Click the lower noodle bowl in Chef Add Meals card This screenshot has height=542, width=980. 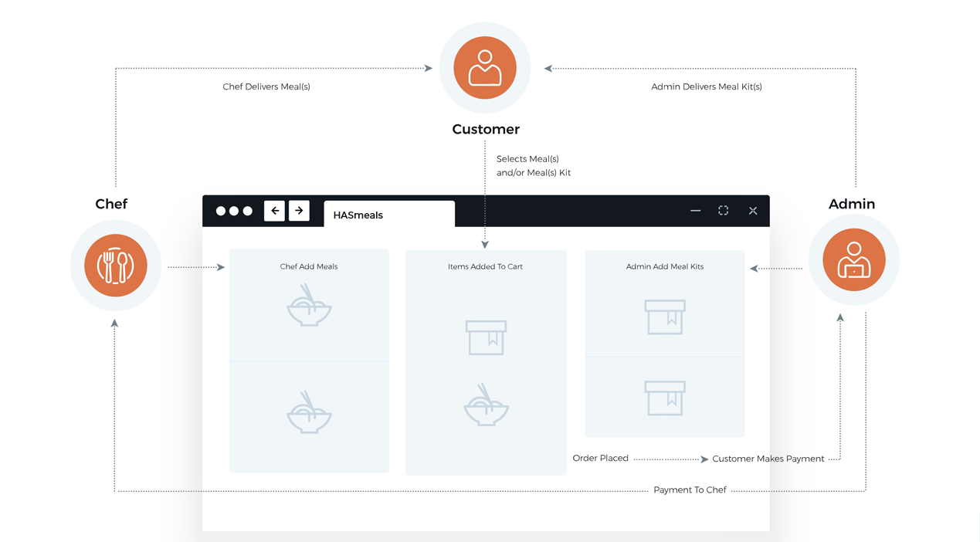pyautogui.click(x=309, y=412)
